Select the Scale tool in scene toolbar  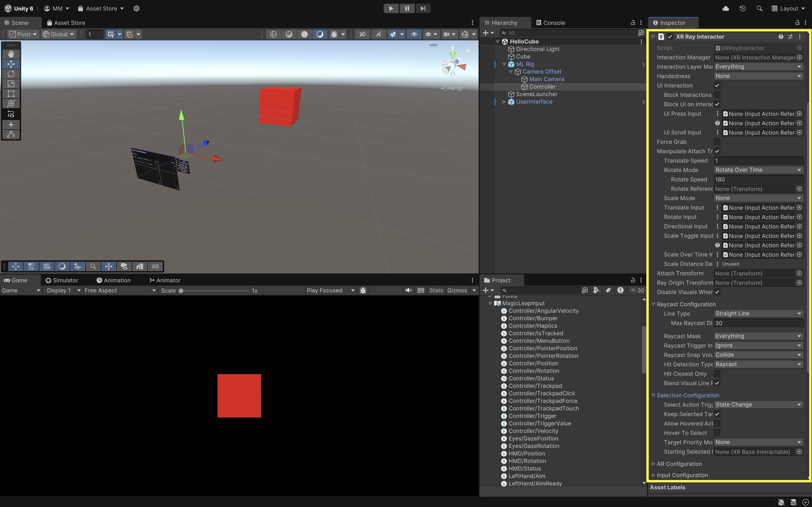pyautogui.click(x=11, y=84)
